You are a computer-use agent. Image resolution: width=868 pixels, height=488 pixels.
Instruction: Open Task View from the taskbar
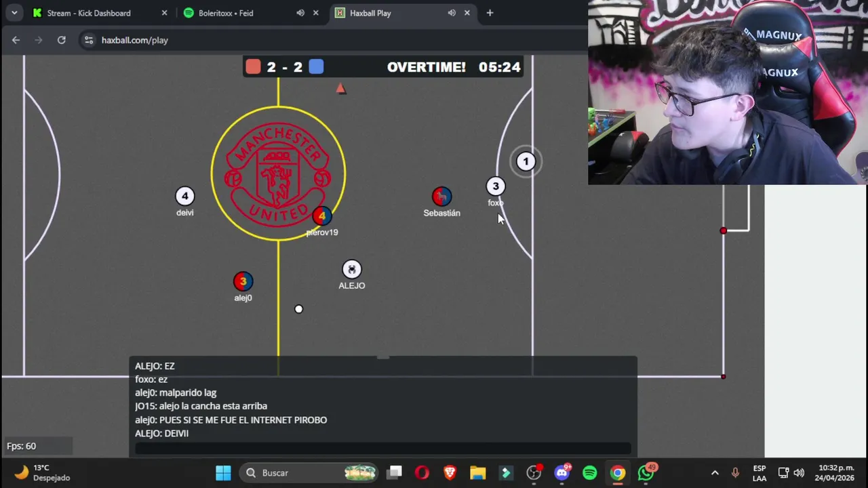pyautogui.click(x=395, y=472)
